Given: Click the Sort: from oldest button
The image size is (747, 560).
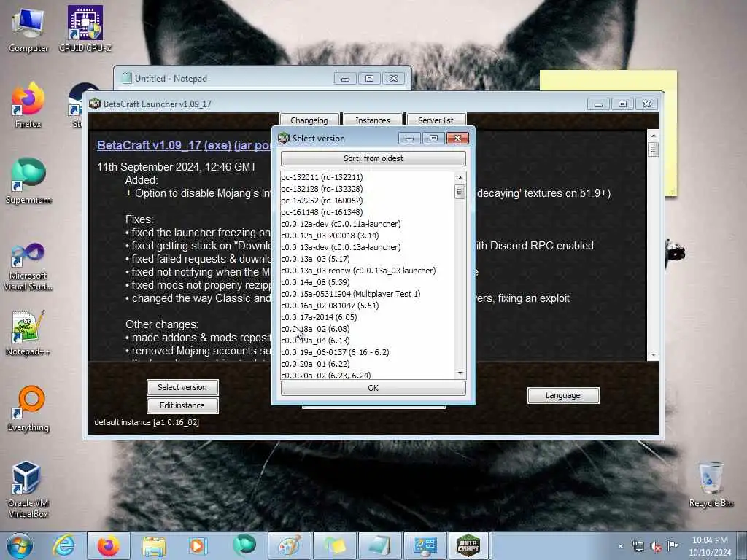Looking at the screenshot, I should [373, 158].
